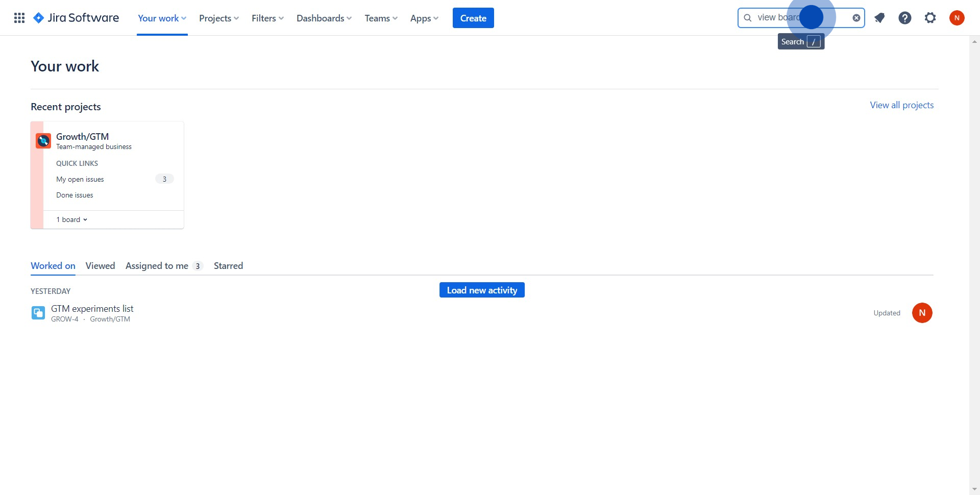Expand the 1 board dropdown
The image size is (980, 495).
click(72, 219)
